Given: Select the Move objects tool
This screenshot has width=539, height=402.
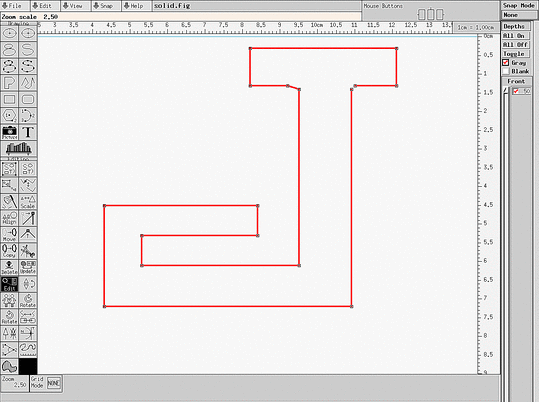Looking at the screenshot, I should click(10, 235).
